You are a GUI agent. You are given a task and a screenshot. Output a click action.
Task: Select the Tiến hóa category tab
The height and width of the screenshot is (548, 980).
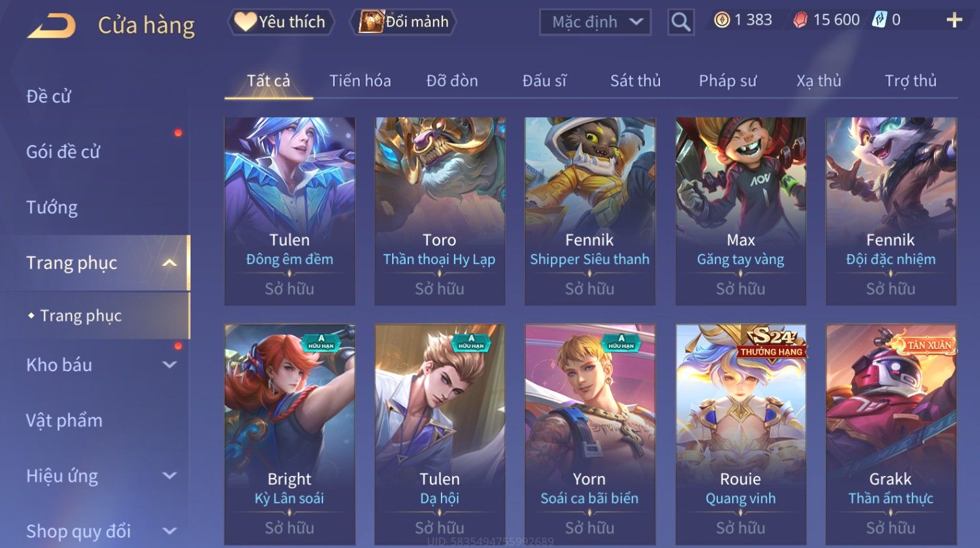(x=360, y=81)
